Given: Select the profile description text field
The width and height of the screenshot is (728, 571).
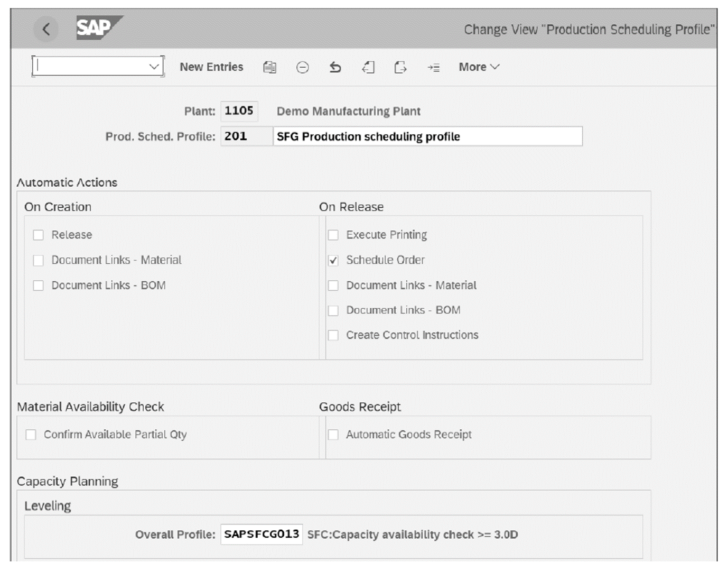Looking at the screenshot, I should tap(427, 136).
